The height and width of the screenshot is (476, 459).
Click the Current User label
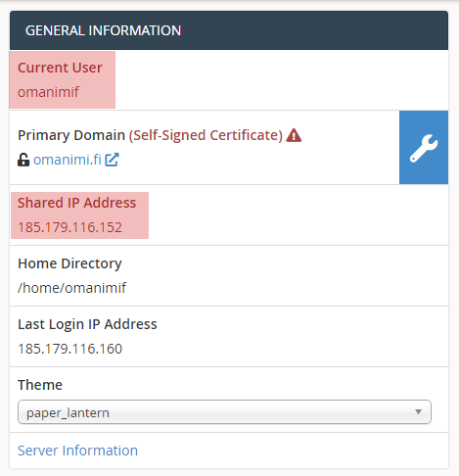click(60, 68)
